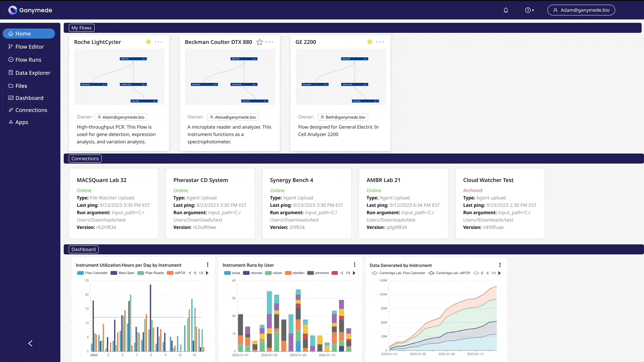This screenshot has height=362, width=644.
Task: Click the Flow Cytometer legend color swatch
Action: (80, 273)
